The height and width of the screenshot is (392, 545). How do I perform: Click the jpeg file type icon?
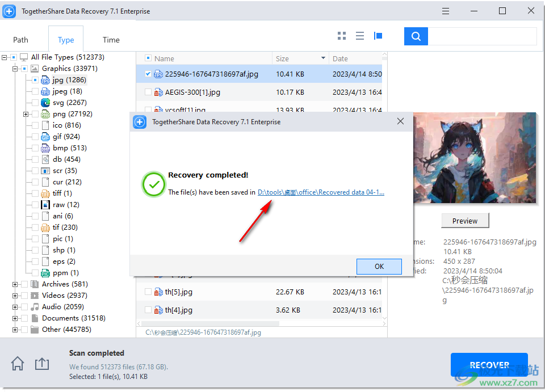tap(45, 92)
